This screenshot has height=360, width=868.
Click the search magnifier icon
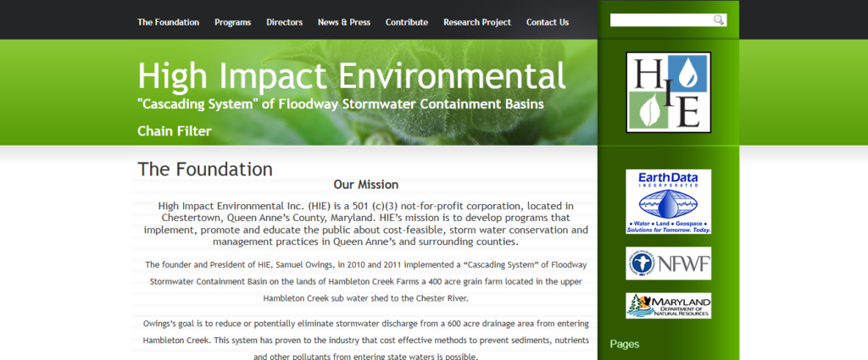(x=719, y=20)
